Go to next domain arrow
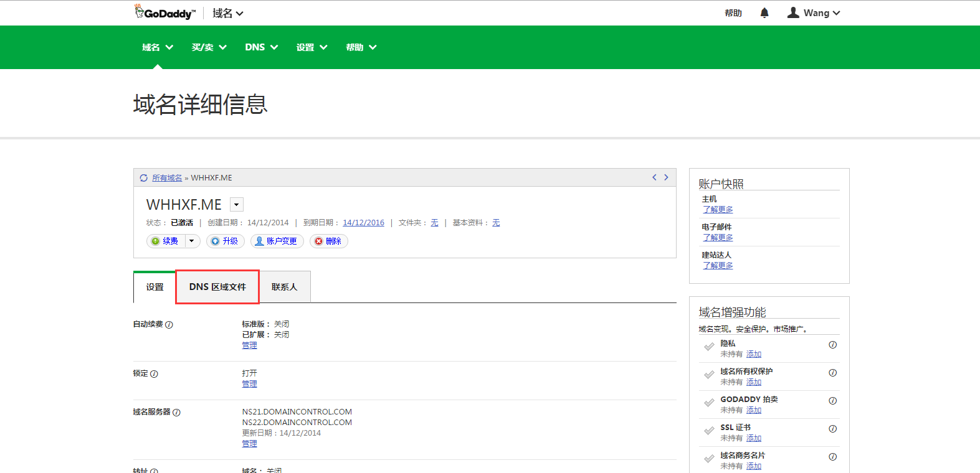Viewport: 980px width, 473px height. tap(666, 177)
